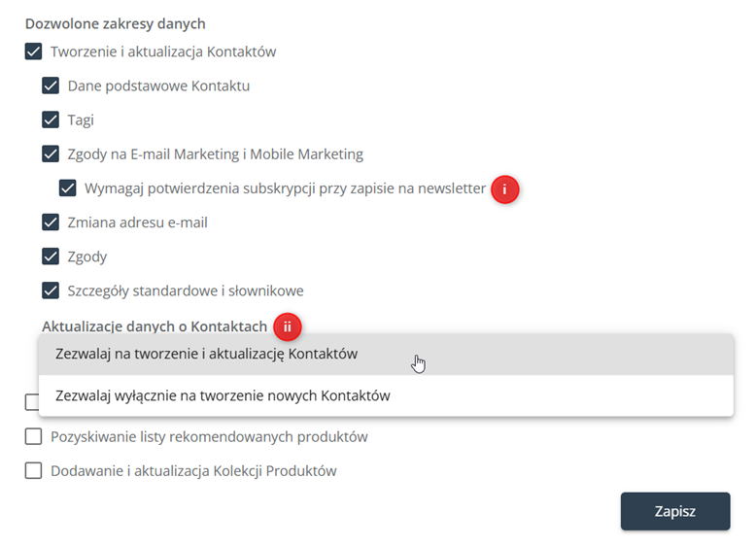
Task: Toggle Zgody na E-mail Marketing checkbox
Action: (51, 154)
